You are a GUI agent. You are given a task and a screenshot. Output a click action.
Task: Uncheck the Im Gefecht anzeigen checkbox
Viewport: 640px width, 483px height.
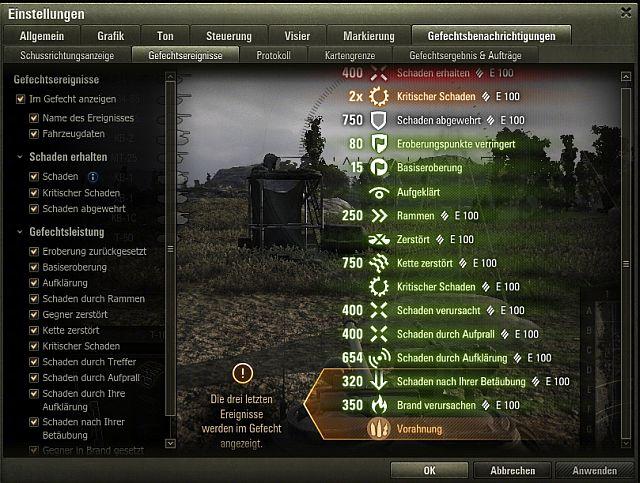20,99
